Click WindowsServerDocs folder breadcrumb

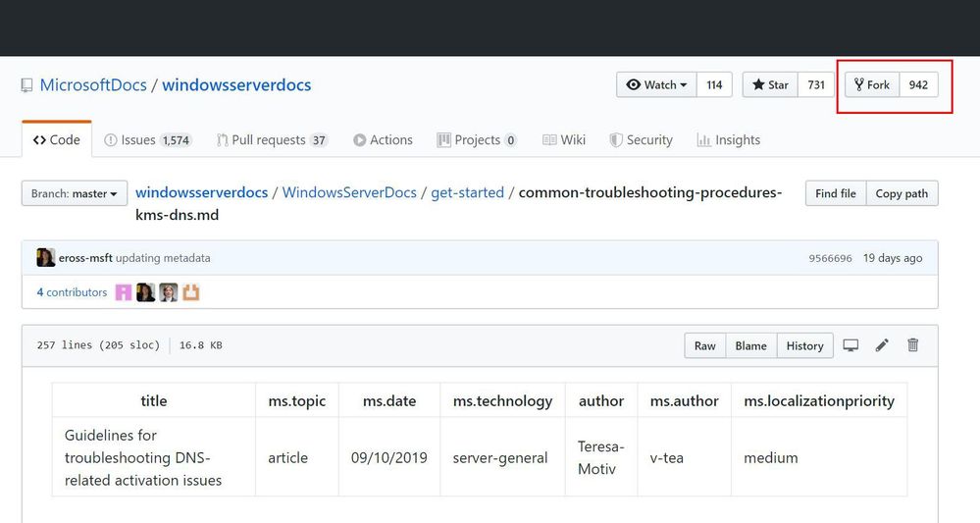pyautogui.click(x=349, y=192)
